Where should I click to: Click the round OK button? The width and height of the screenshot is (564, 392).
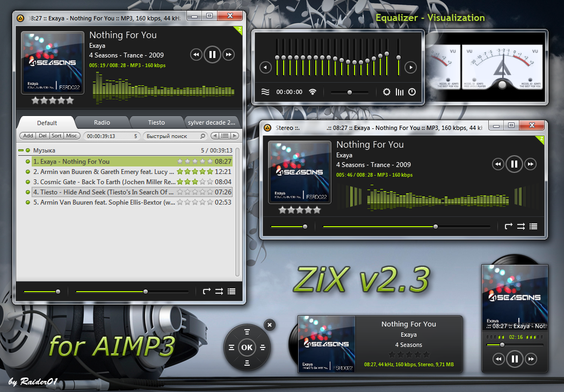tap(247, 347)
